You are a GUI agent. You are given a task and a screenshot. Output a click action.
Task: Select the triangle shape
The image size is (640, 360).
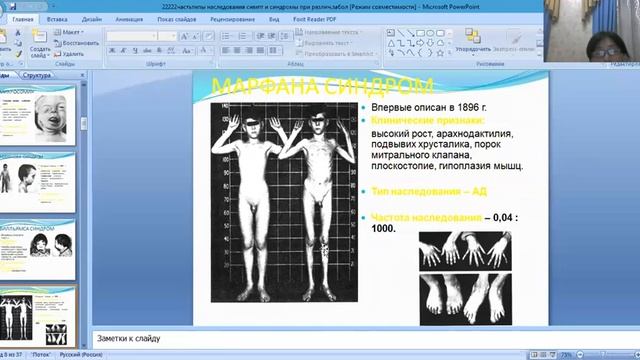391,43
